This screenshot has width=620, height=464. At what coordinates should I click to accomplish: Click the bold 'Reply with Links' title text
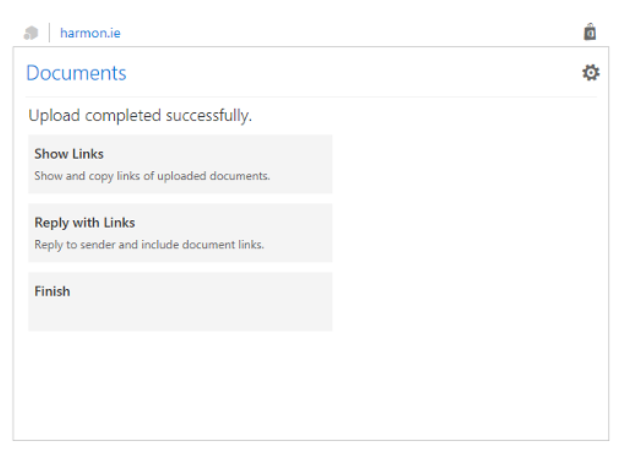(85, 223)
